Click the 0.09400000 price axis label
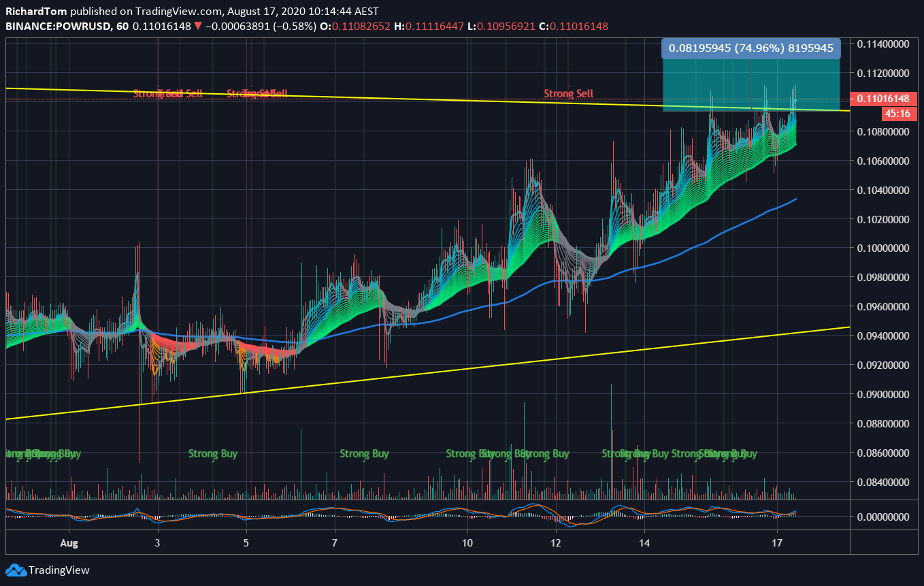Viewport: 924px width, 586px height. click(x=883, y=336)
